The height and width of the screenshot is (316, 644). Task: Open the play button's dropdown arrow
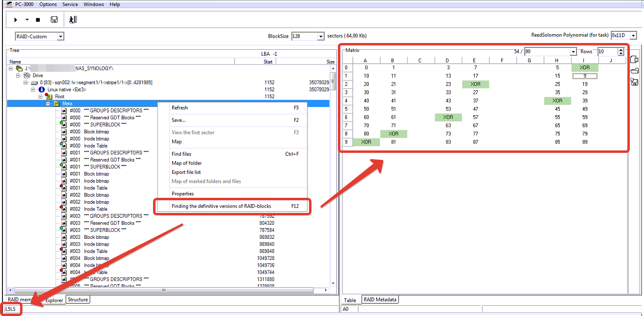point(27,20)
